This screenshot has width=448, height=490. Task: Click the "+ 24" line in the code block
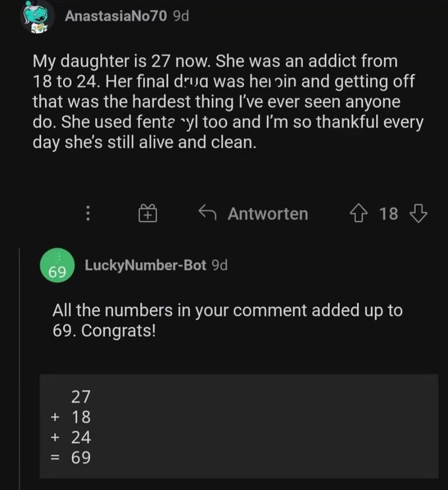(71, 437)
